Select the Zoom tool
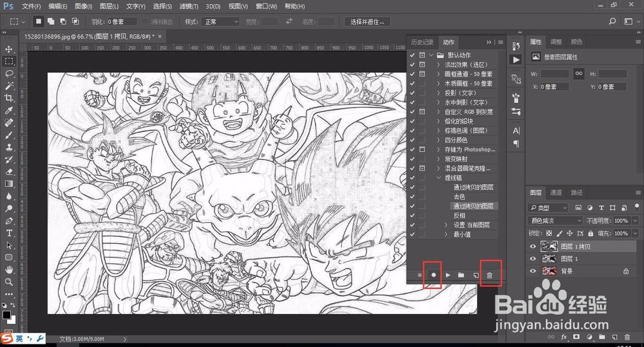The width and height of the screenshot is (644, 347). (8, 282)
